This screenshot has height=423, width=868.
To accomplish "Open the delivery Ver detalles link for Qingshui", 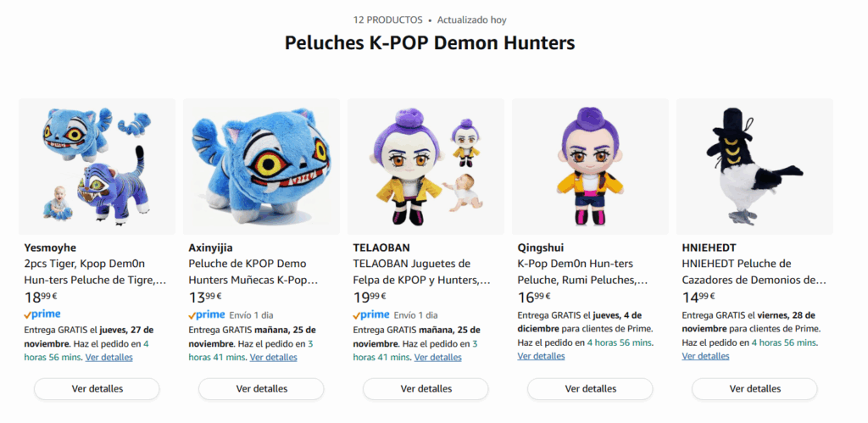I will point(541,356).
